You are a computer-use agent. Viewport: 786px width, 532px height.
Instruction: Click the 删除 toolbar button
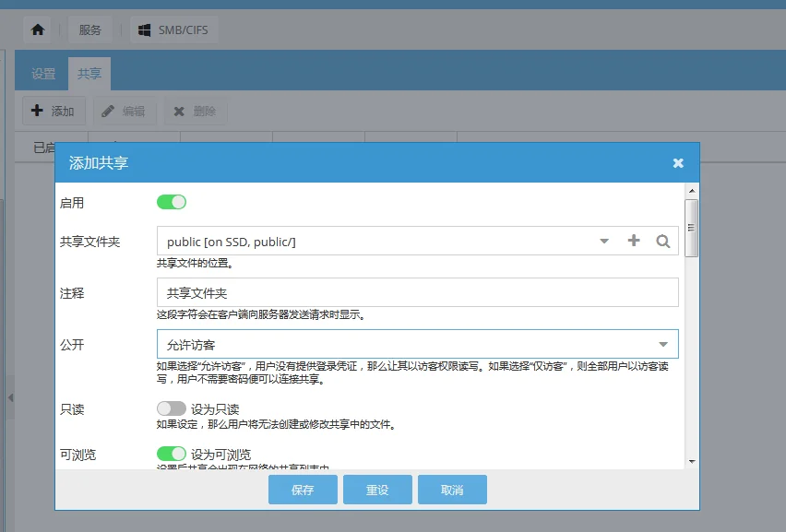[x=196, y=112]
